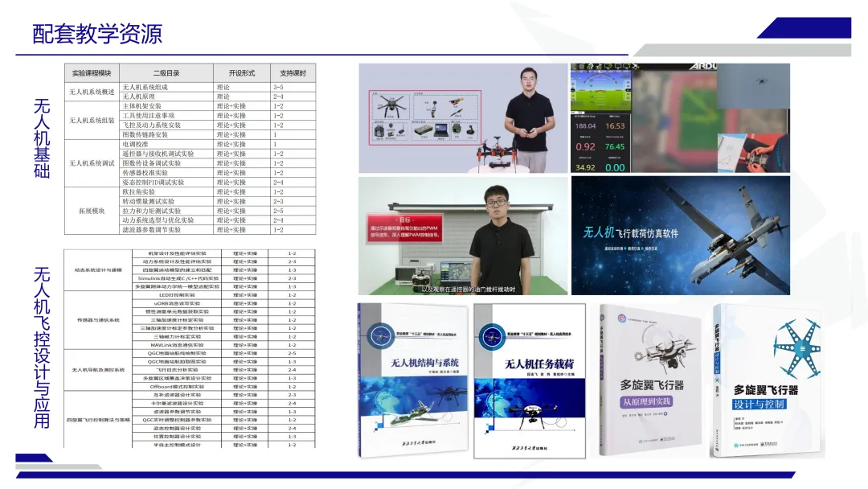The image size is (868, 489).
Task: Click the '传感器与通信系统' module cell
Action: coord(98,320)
